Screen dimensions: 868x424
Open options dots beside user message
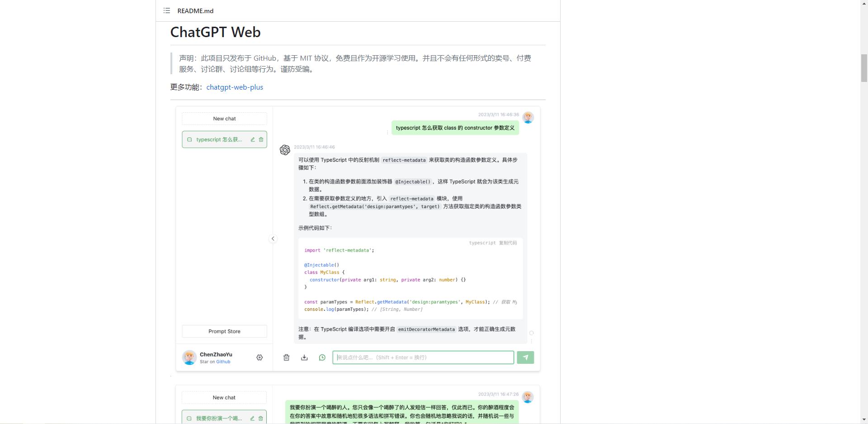click(x=387, y=132)
